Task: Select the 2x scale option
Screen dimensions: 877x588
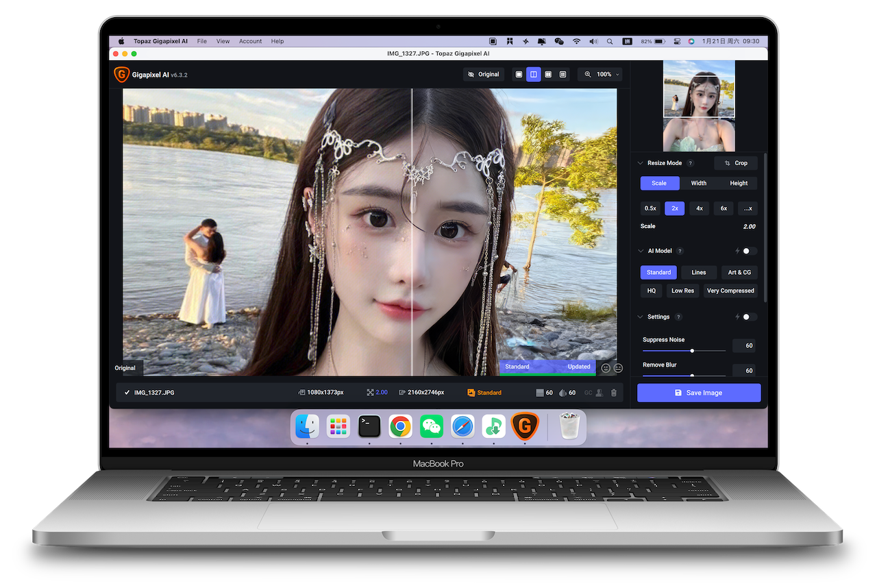Action: pyautogui.click(x=675, y=208)
